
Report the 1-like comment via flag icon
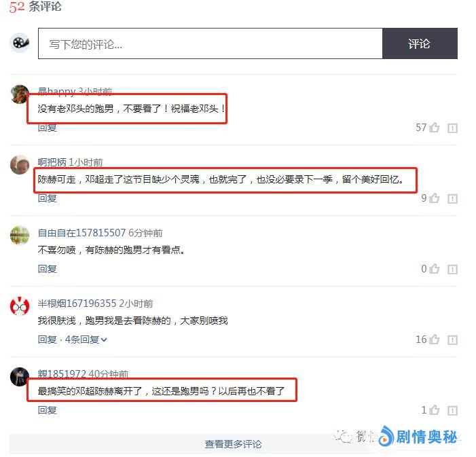(452, 411)
